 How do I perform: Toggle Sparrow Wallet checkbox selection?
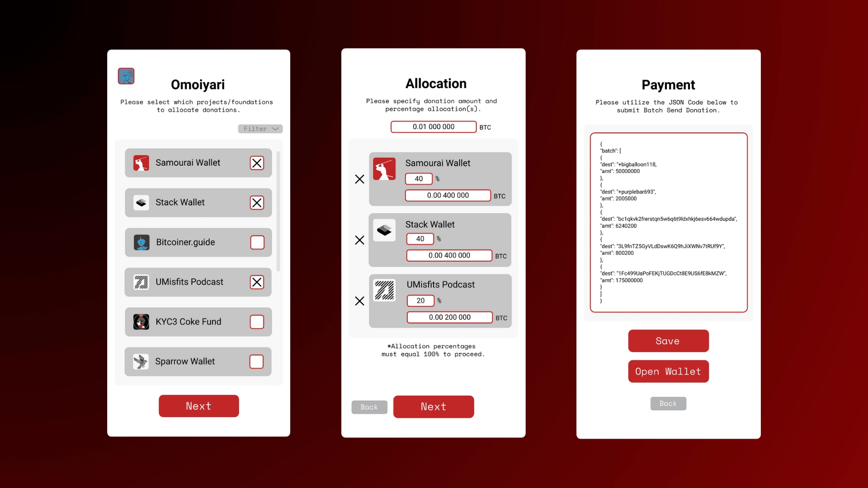point(256,361)
